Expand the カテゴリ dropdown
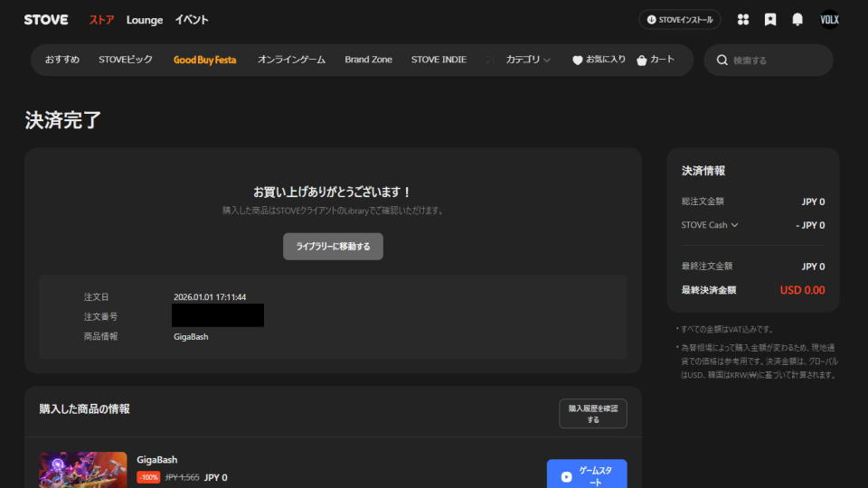 (528, 60)
